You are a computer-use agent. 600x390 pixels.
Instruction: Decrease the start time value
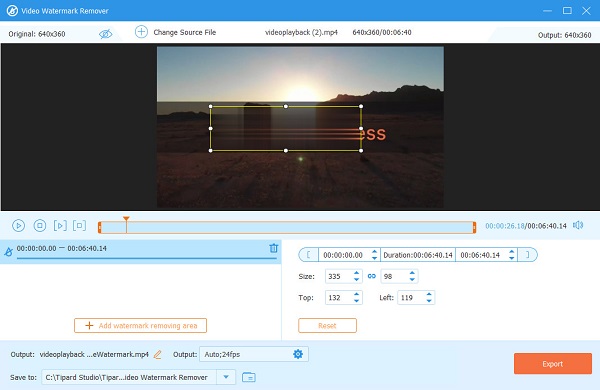[374, 258]
